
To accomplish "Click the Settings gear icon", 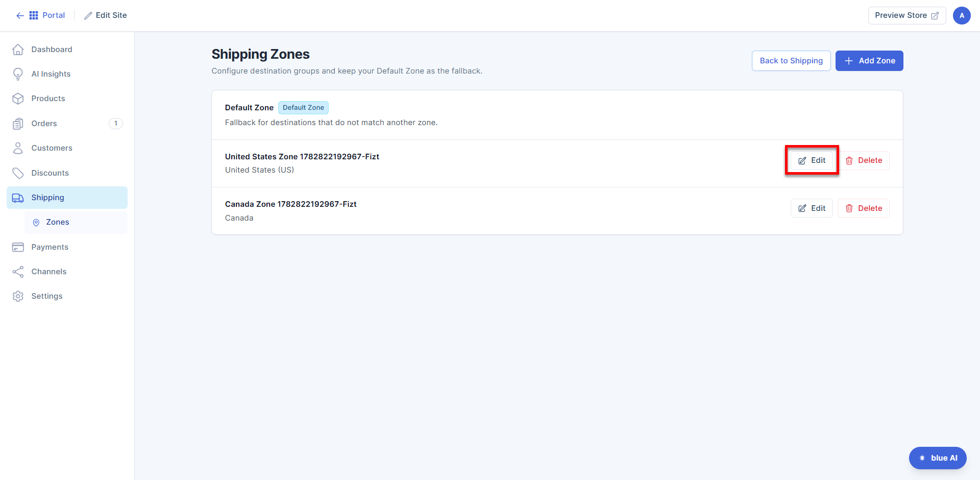I will point(18,296).
